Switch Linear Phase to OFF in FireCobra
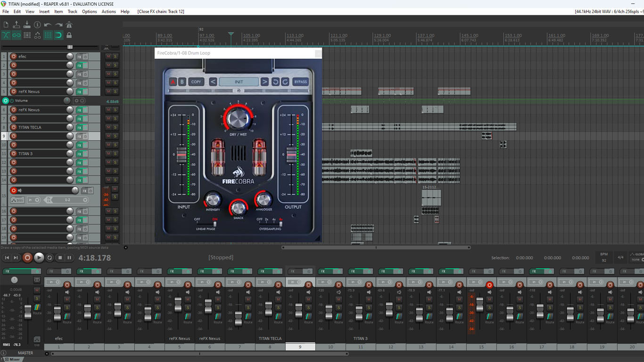644x362 pixels. [198, 220]
